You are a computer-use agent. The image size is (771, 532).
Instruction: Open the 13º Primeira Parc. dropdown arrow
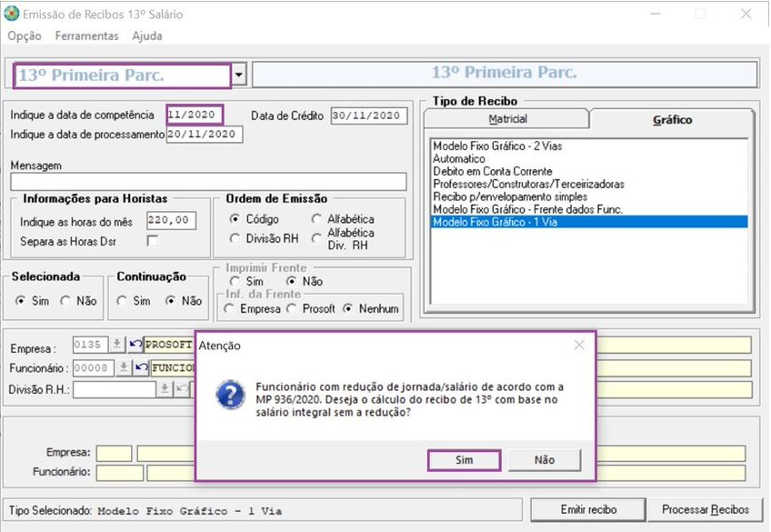[239, 75]
